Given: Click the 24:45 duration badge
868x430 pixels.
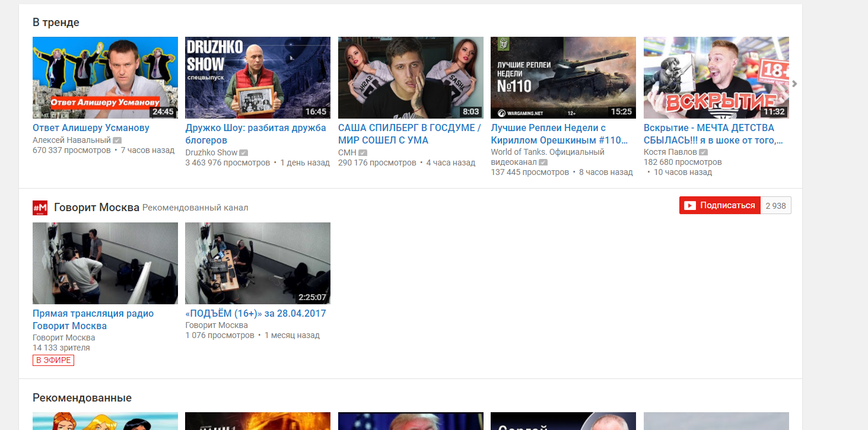Looking at the screenshot, I should [x=163, y=112].
